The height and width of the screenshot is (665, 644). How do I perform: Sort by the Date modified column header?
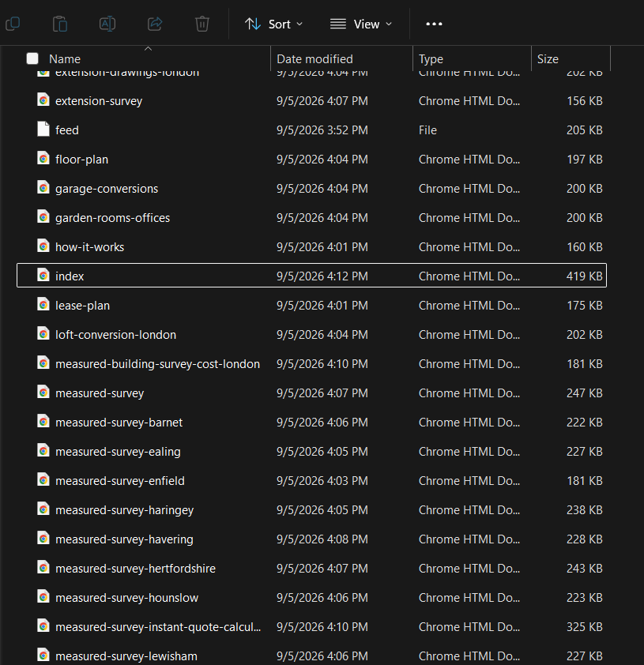click(x=314, y=59)
